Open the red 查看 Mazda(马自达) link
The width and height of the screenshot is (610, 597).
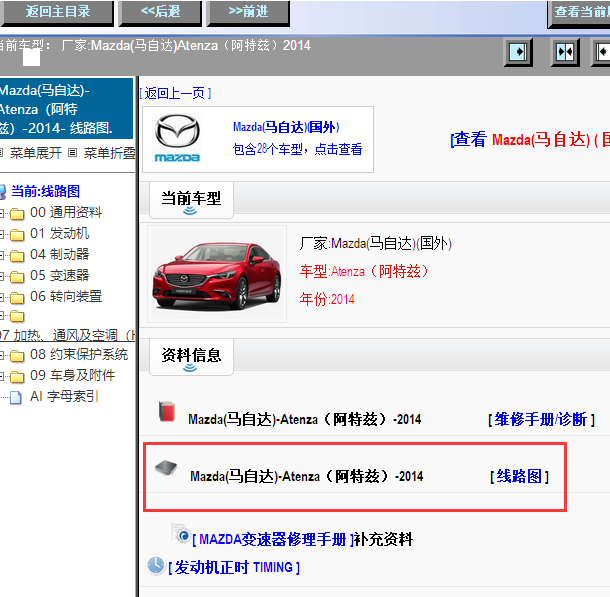coord(529,139)
